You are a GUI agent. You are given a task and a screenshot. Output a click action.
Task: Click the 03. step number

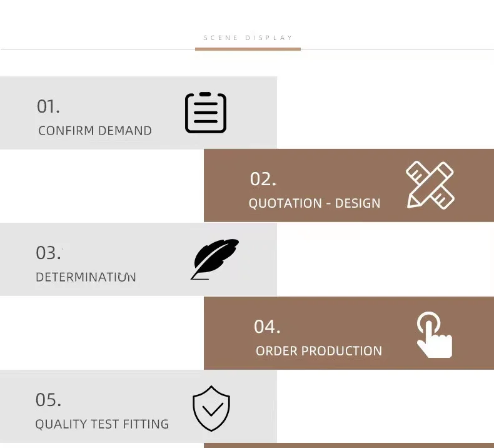[x=48, y=253]
